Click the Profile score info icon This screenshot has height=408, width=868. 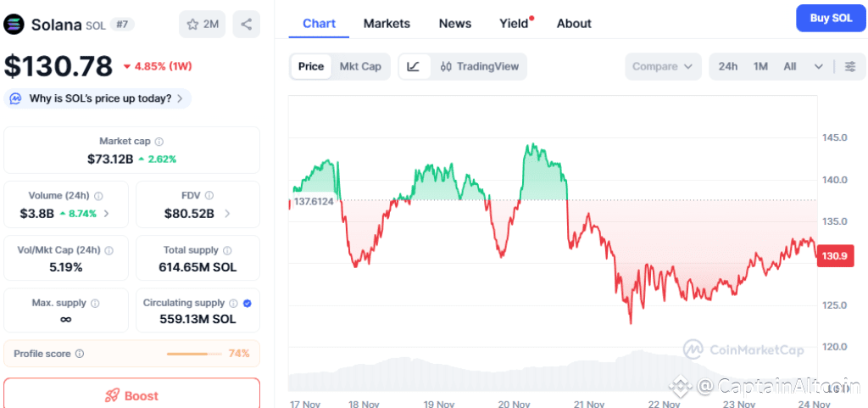pos(80,354)
